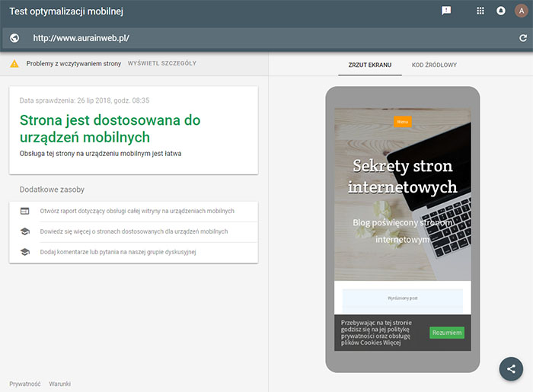Open report on whole site mobile usability
533x392 pixels.
137,211
